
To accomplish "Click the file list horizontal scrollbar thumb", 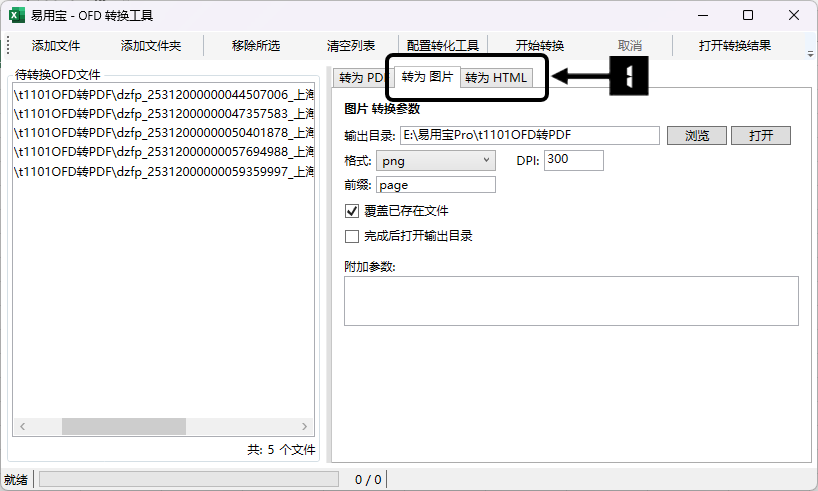I will coord(123,426).
